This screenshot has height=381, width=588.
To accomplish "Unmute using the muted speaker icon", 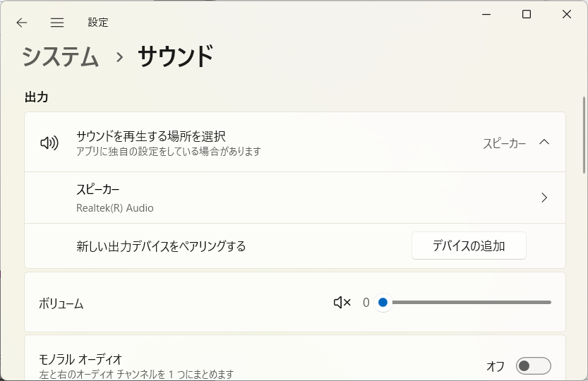I will [342, 302].
